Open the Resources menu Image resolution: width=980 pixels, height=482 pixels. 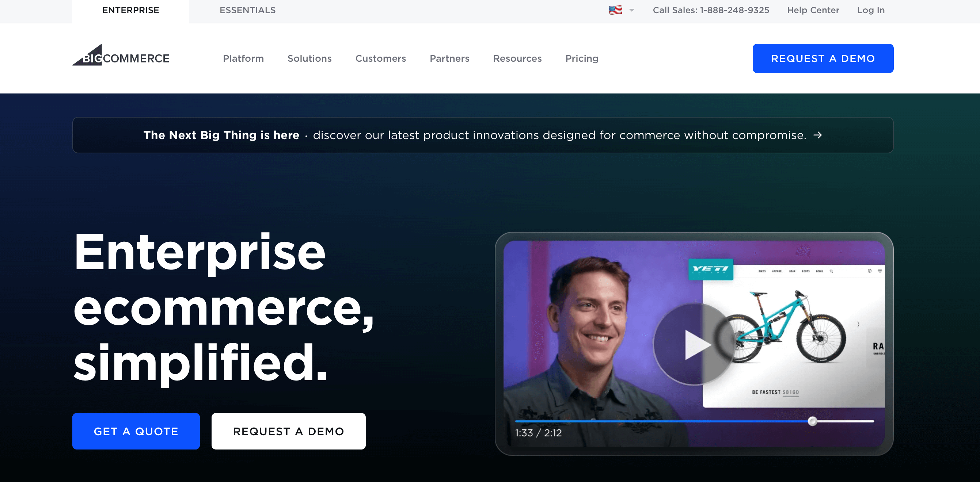click(x=517, y=58)
